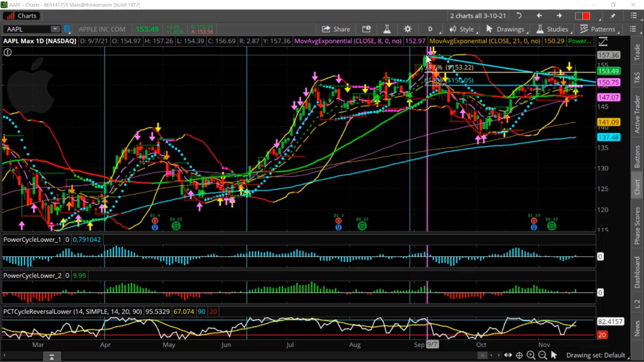Open the Buttons sidebar tab

(x=637, y=157)
